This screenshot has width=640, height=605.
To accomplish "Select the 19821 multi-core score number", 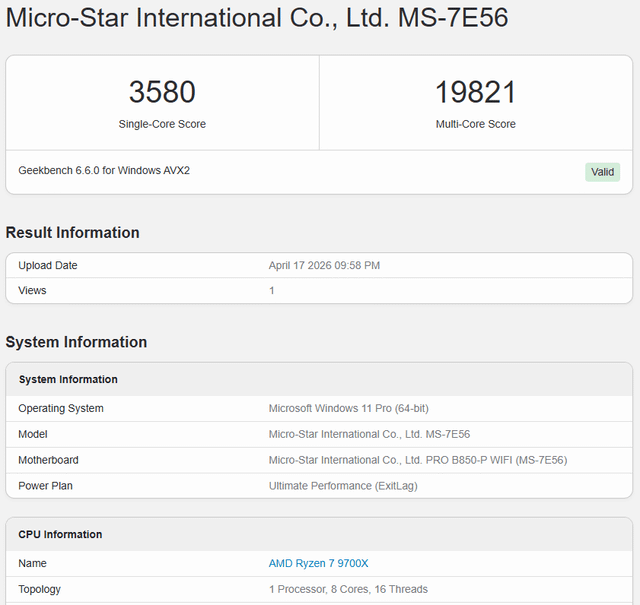I will click(x=475, y=92).
